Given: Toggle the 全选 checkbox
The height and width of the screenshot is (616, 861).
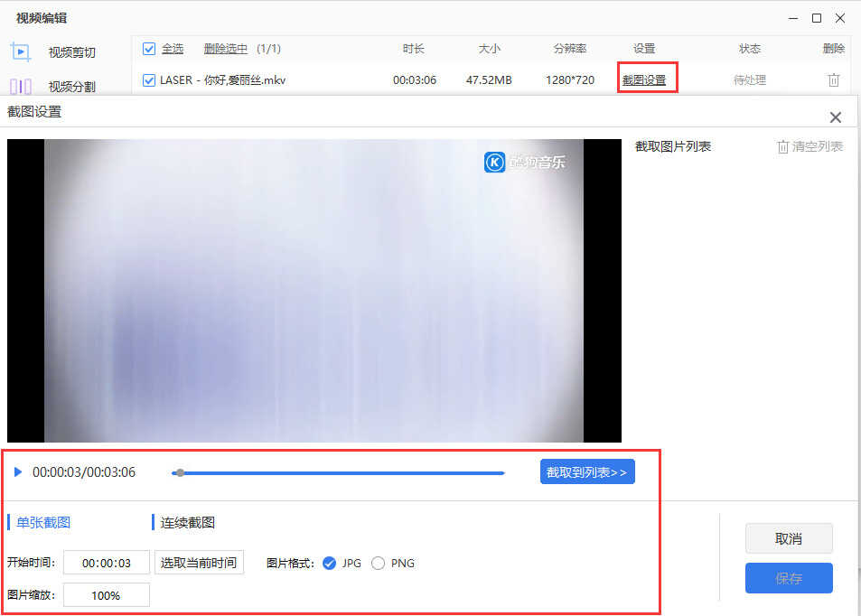Looking at the screenshot, I should tap(149, 49).
